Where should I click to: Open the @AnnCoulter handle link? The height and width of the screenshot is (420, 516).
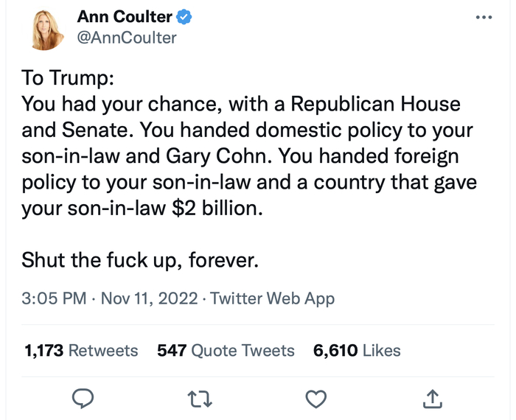[127, 37]
